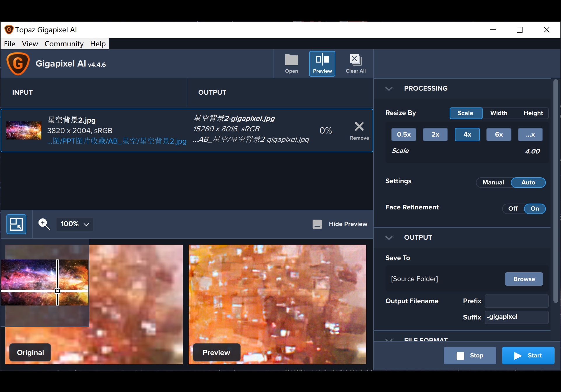Image resolution: width=561 pixels, height=392 pixels.
Task: Click the Start processing button
Action: pos(528,356)
